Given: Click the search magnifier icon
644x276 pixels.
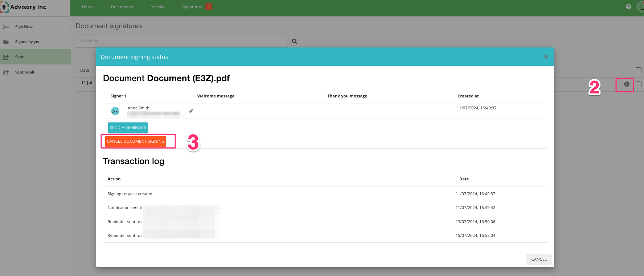Looking at the screenshot, I should (x=295, y=42).
